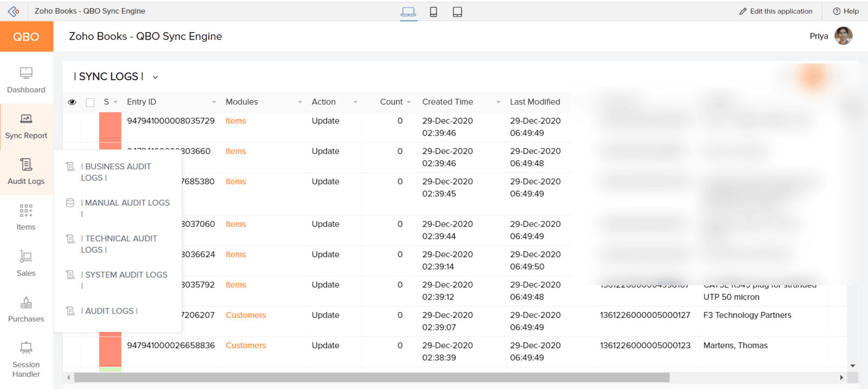Toggle the eye column visibility icon
868x389 pixels.
72,102
